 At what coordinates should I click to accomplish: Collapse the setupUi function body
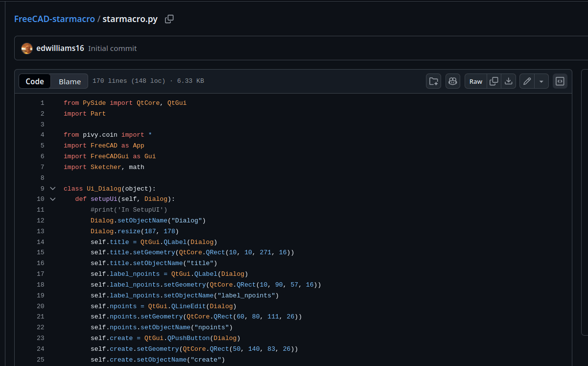pos(52,198)
